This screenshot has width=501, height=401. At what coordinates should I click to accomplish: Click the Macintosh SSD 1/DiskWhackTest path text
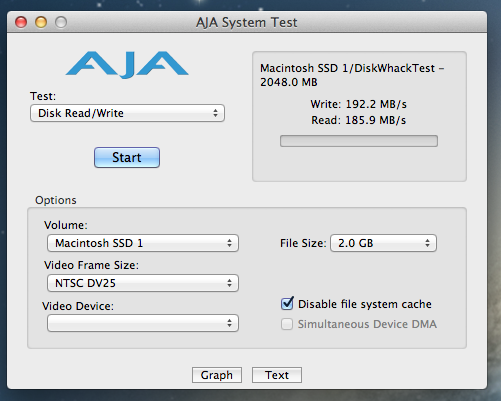(x=352, y=75)
